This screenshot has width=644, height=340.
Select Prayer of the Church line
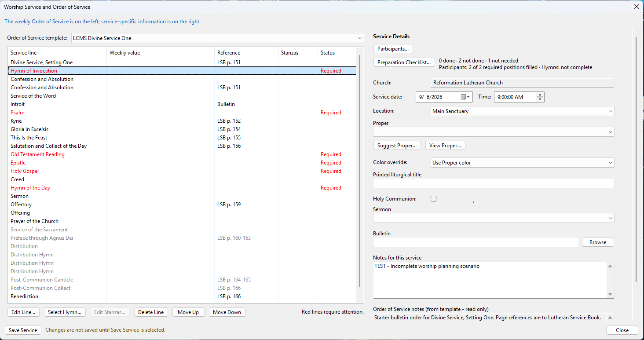coord(182,221)
